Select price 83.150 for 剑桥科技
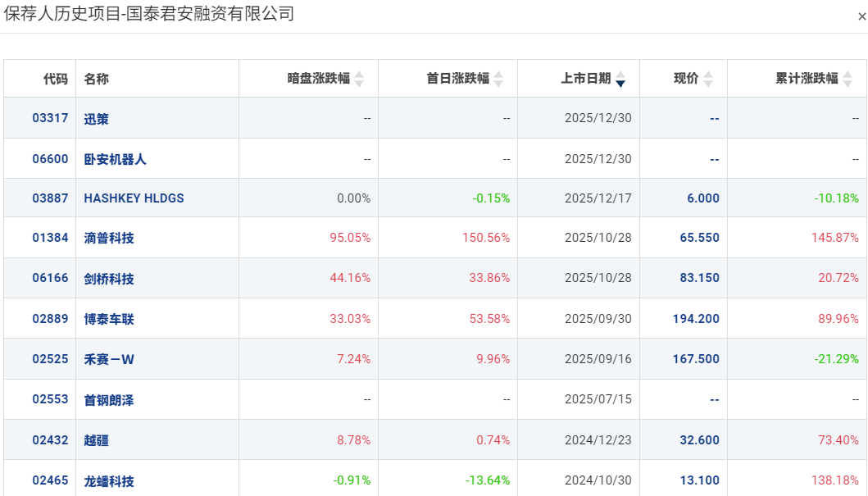This screenshot has height=496, width=868. coord(700,278)
